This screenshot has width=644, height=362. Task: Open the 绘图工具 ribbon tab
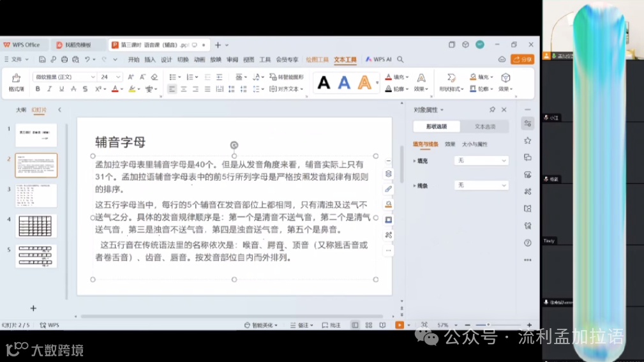point(317,59)
